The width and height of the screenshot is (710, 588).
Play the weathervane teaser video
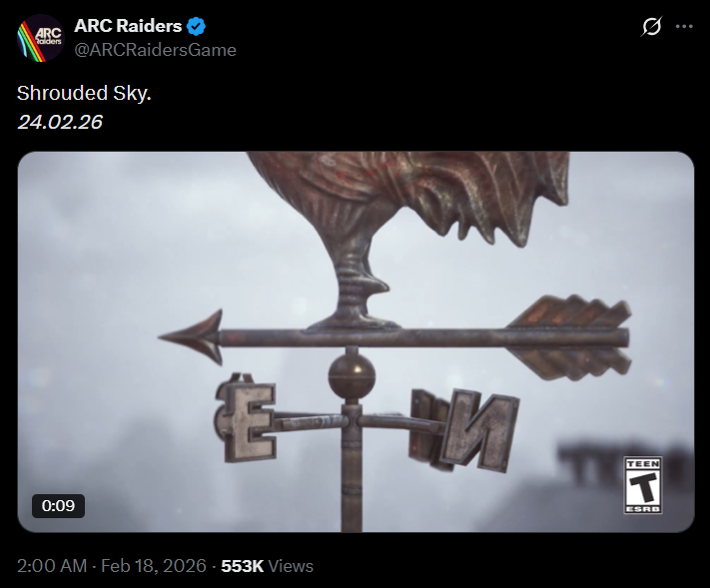[355, 341]
